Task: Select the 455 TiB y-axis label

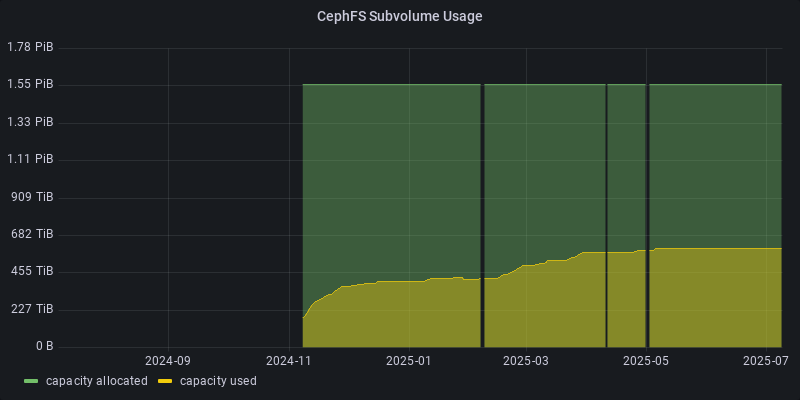Action: [33, 271]
